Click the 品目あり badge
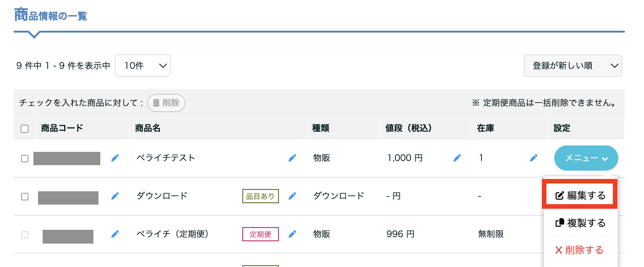Viewport: 644px width, 267px height. [x=260, y=196]
